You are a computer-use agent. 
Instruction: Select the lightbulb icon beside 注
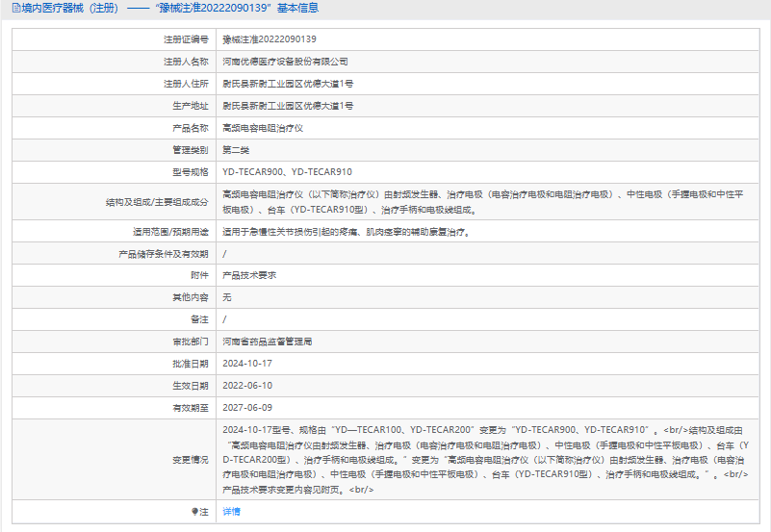point(194,512)
